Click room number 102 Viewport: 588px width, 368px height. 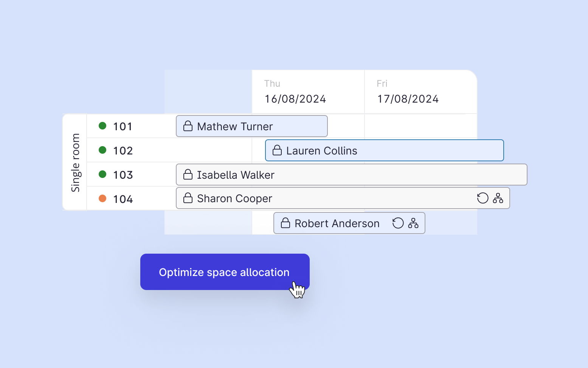click(x=123, y=151)
